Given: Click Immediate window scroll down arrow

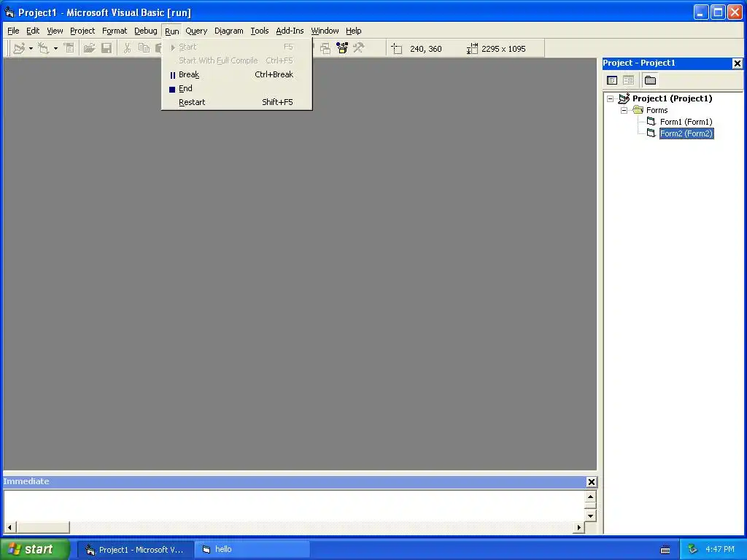Looking at the screenshot, I should pos(590,516).
